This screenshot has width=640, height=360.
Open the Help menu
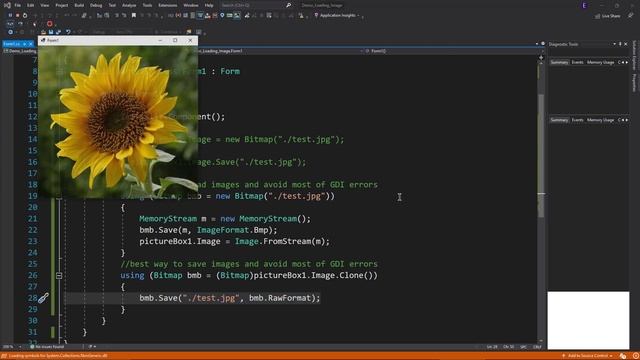(209, 5)
